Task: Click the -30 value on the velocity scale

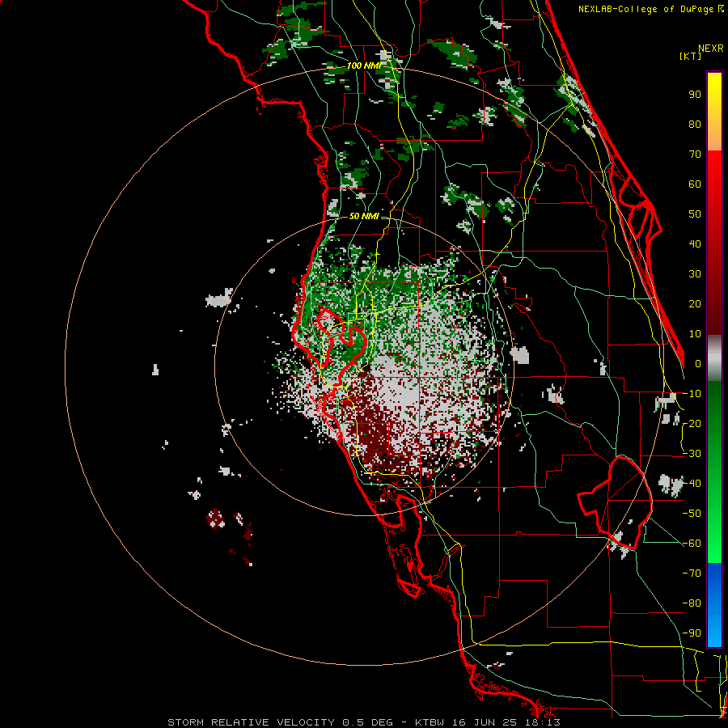Action: tap(692, 454)
